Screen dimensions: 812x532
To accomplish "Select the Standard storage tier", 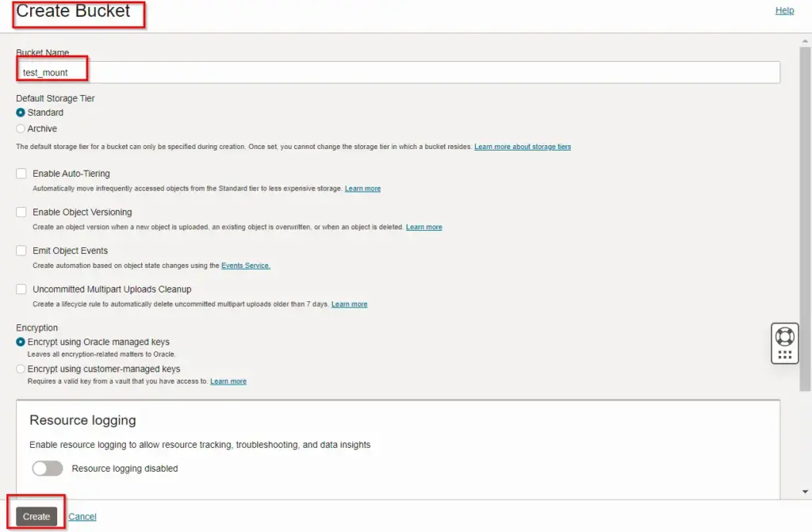I will click(21, 113).
